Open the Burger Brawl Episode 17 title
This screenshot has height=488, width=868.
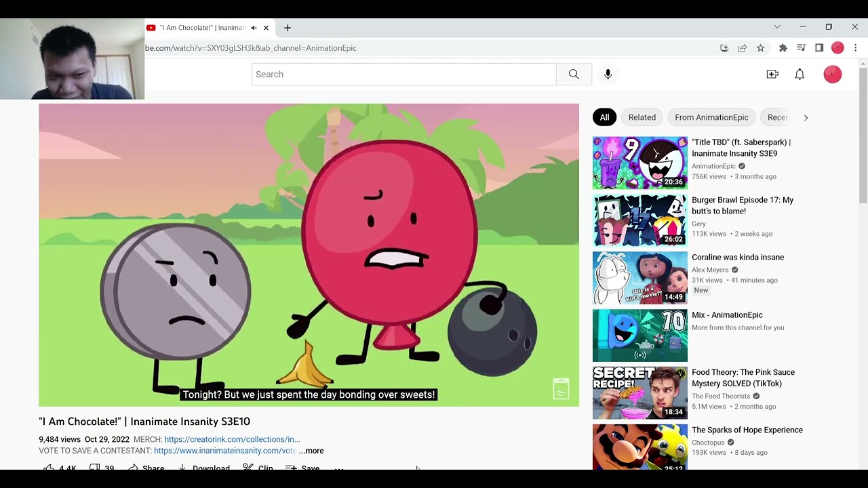click(x=742, y=205)
